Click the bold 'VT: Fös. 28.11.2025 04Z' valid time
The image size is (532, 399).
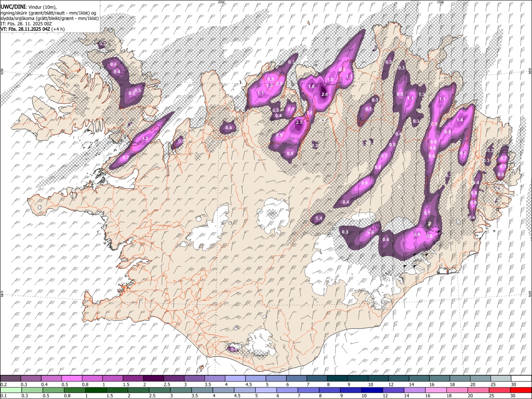[25, 29]
